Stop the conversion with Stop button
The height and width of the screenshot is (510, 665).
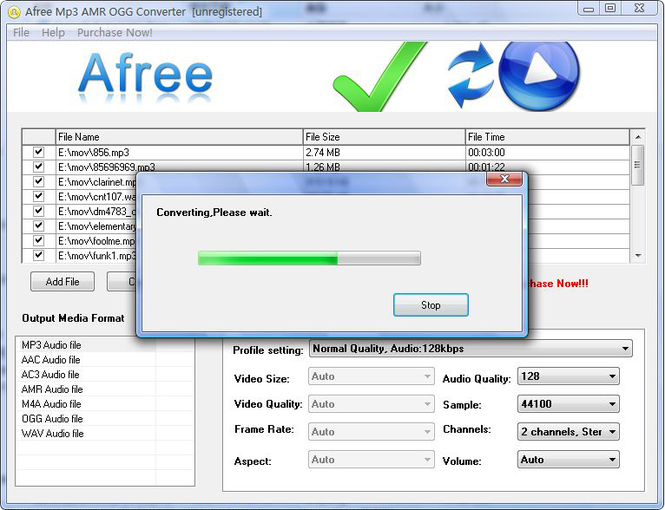tap(431, 305)
